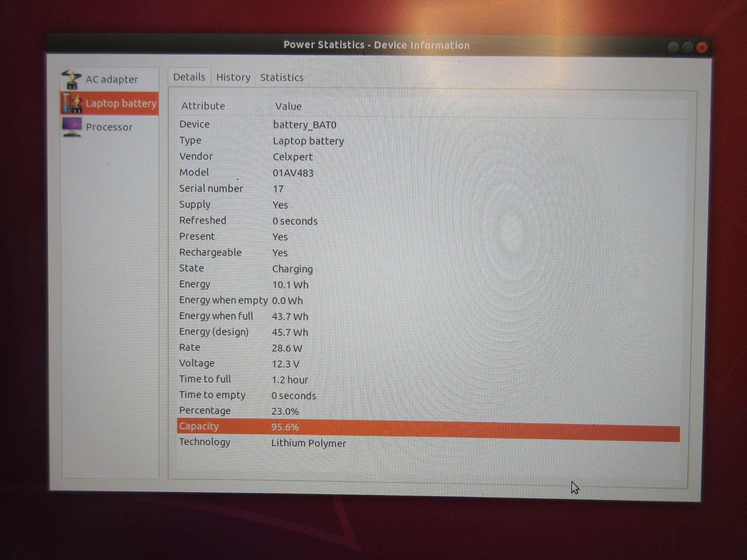The image size is (747, 560).
Task: Close the Power Statistics window
Action: point(702,48)
